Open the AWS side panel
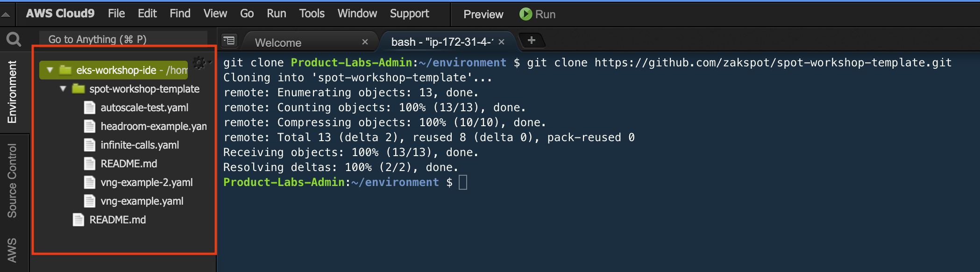This screenshot has width=980, height=272. [x=12, y=250]
